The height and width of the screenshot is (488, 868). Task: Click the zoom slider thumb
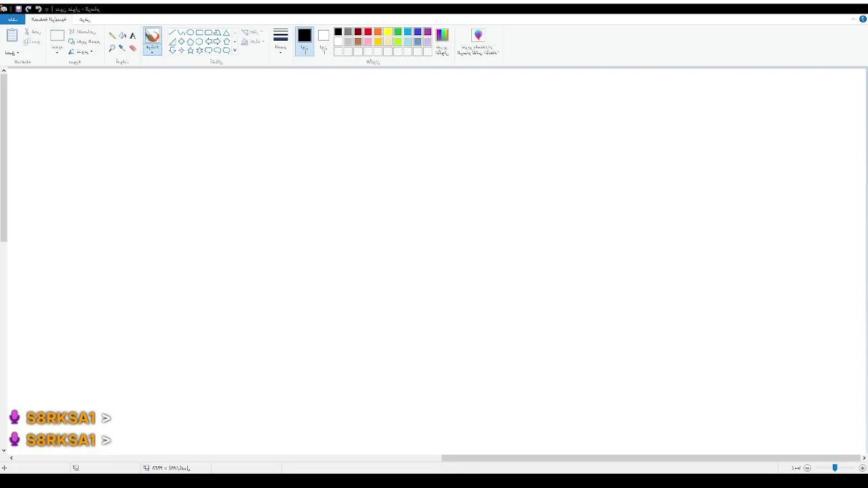(835, 468)
